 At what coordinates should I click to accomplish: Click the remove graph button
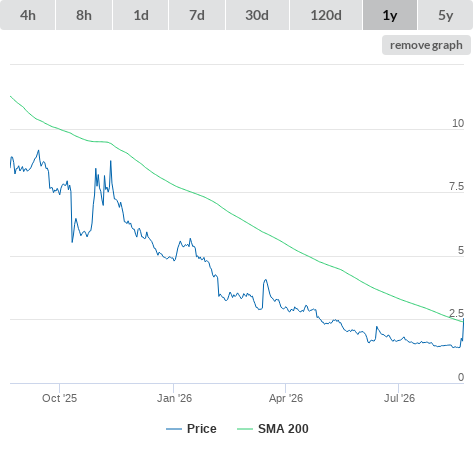(x=426, y=45)
